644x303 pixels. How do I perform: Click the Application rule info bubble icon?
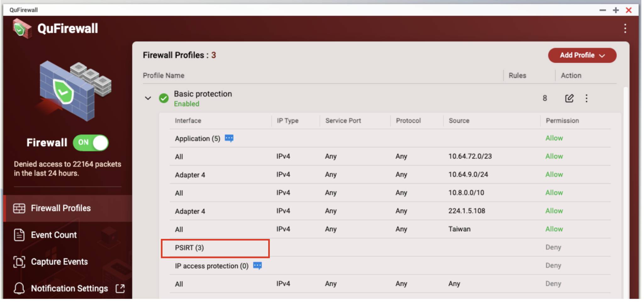(x=229, y=138)
